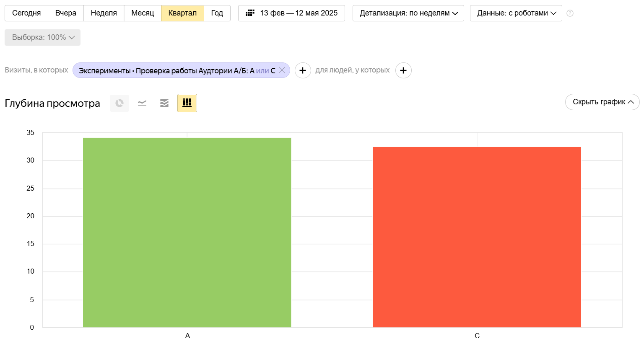Select the stacked area chart icon
Viewport: 644px width, 344px height.
tap(164, 103)
